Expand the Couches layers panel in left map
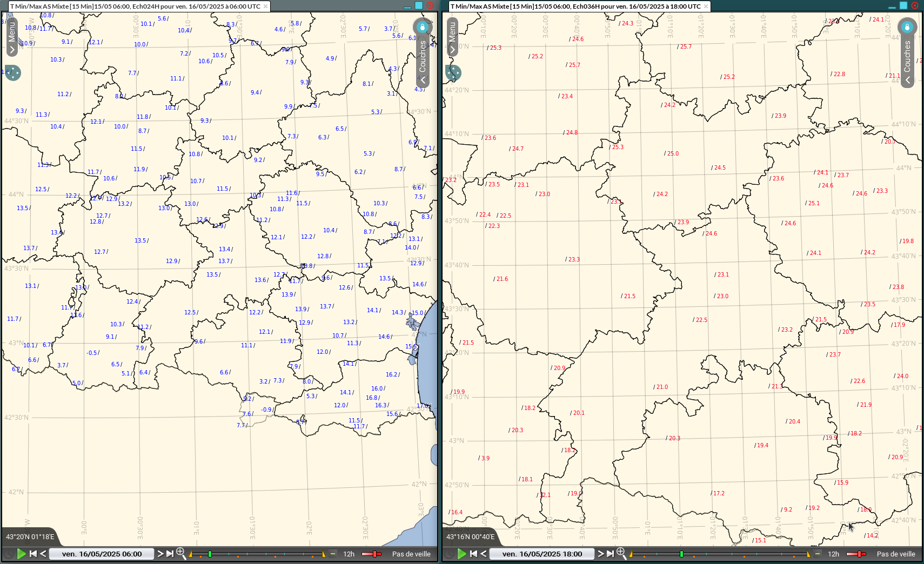924x564 pixels. point(423,61)
